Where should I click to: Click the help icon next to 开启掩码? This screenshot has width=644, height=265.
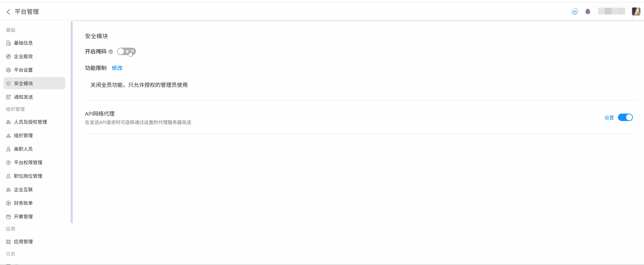pos(111,52)
